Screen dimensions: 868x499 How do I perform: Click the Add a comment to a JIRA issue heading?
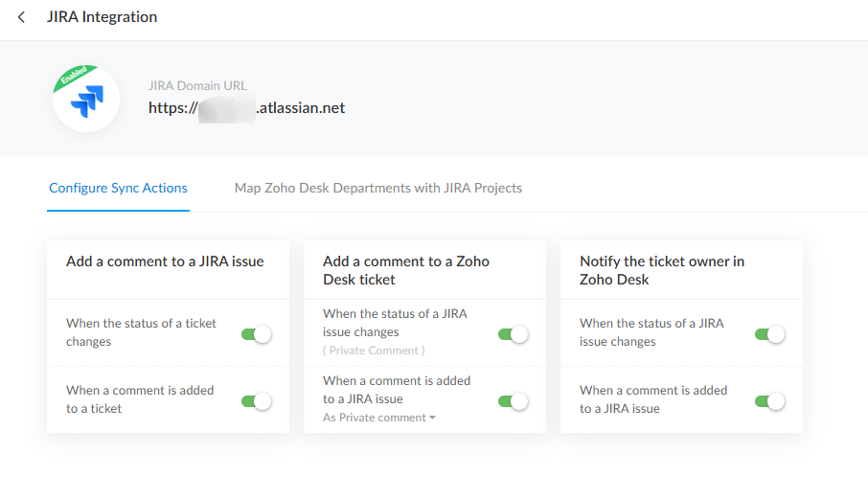pyautogui.click(x=165, y=261)
